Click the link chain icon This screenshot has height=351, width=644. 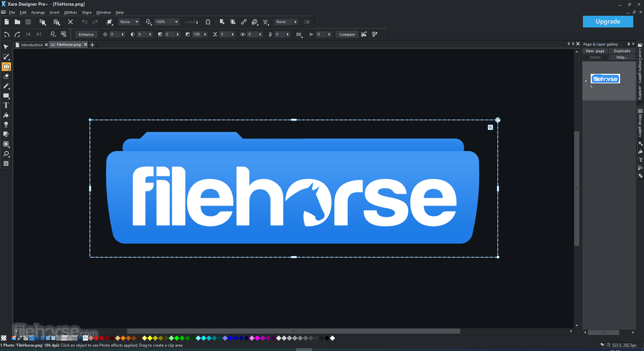click(x=244, y=22)
